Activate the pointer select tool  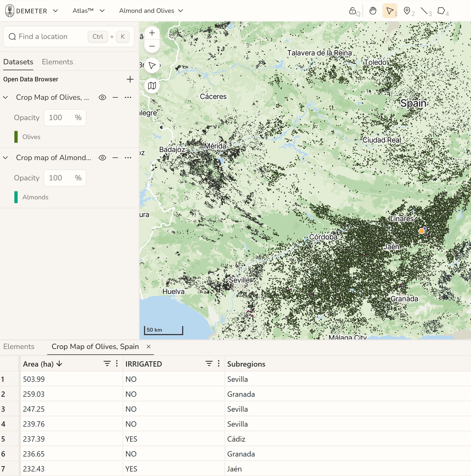click(x=390, y=11)
